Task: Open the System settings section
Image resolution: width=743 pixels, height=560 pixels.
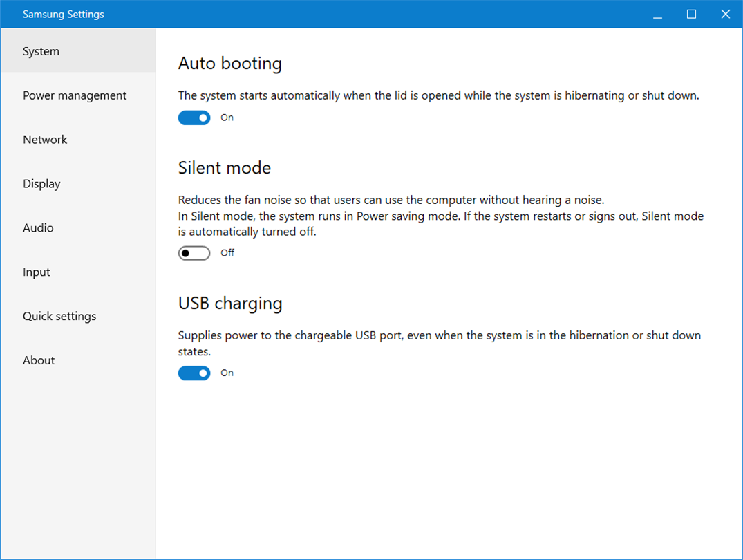Action: point(41,51)
